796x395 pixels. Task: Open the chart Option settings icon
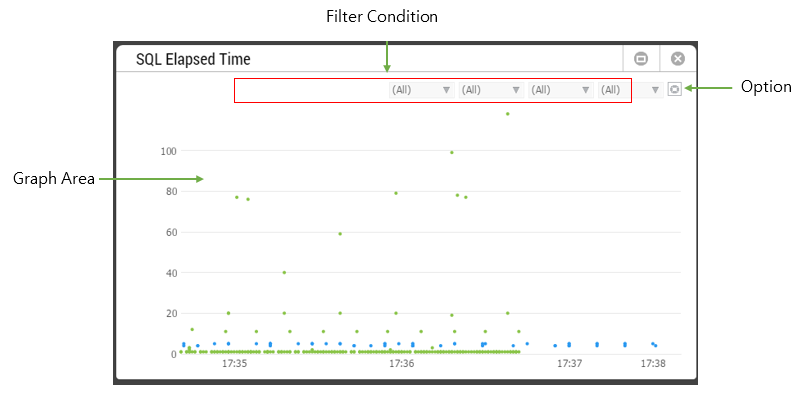[x=674, y=89]
